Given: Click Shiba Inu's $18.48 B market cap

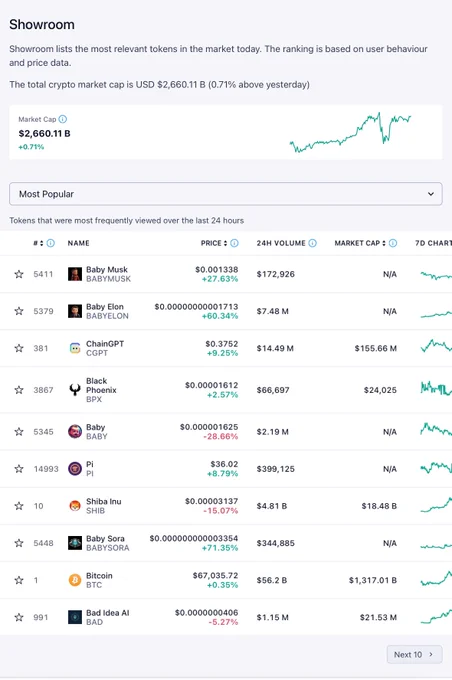Looking at the screenshot, I should 379,506.
